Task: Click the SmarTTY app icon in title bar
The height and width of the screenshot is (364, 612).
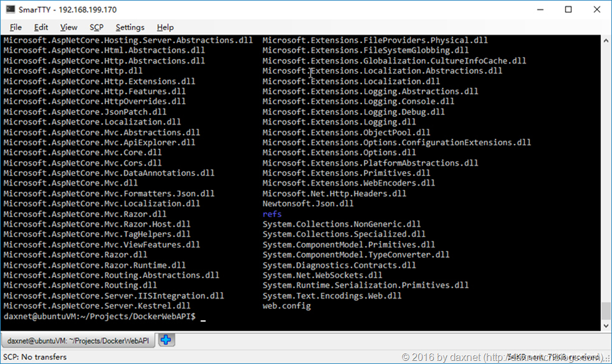Action: 10,9
